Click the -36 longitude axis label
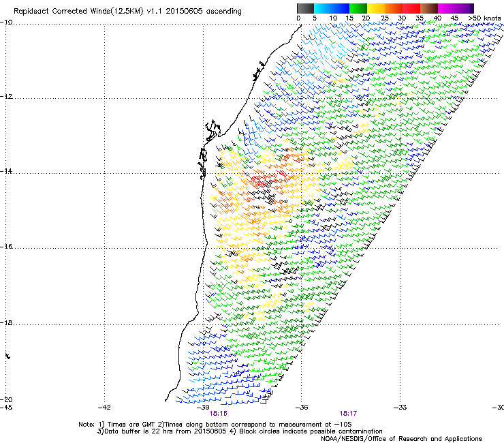Screen dimensions: 504x443 tap(302, 408)
